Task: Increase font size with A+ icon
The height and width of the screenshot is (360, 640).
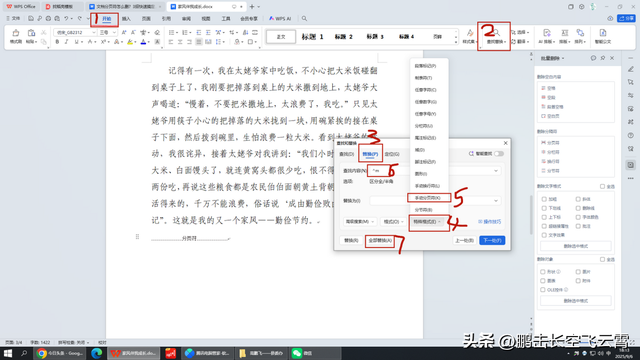Action: pos(124,32)
